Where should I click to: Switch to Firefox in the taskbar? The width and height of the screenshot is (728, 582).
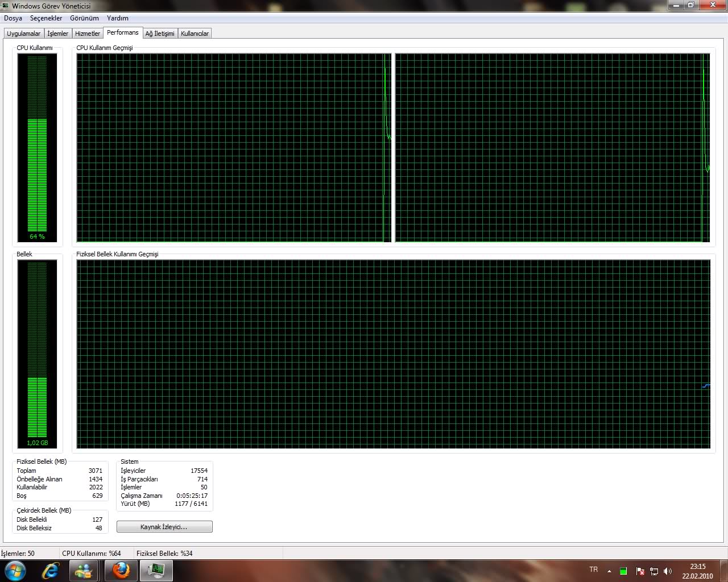click(121, 570)
